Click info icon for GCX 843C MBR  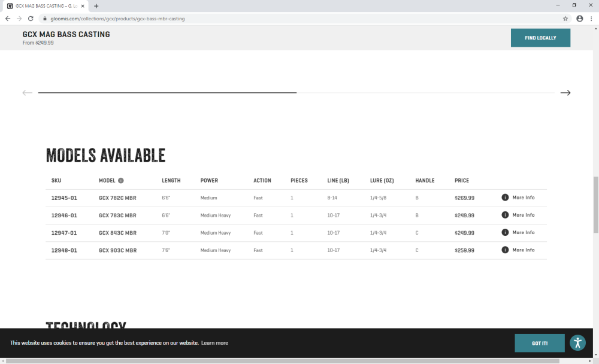[505, 232]
